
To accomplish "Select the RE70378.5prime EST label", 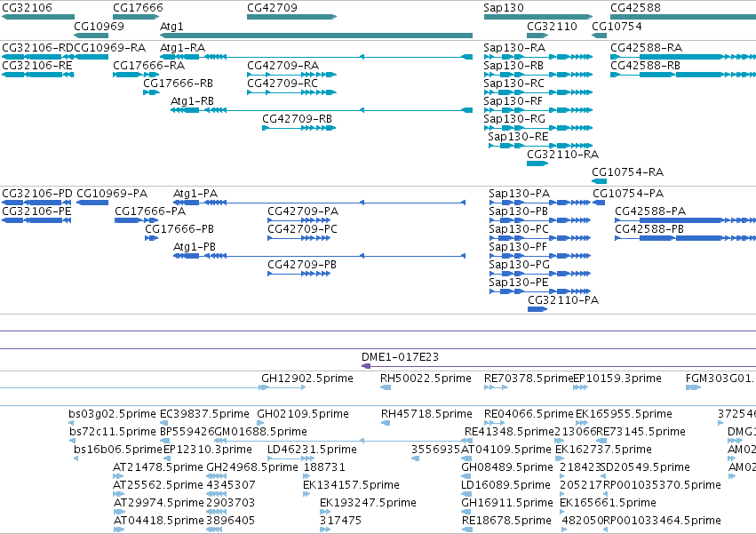I will pos(529,379).
